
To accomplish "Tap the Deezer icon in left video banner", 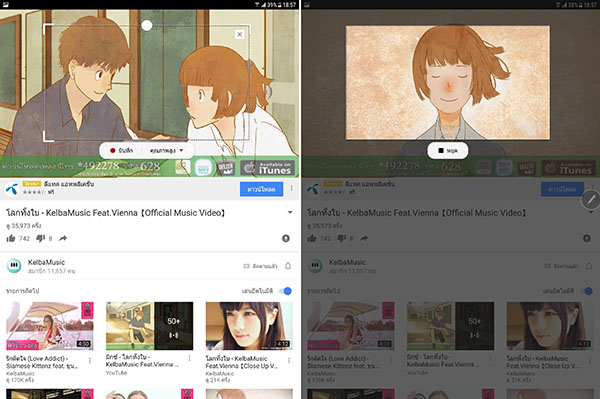I will [x=226, y=168].
